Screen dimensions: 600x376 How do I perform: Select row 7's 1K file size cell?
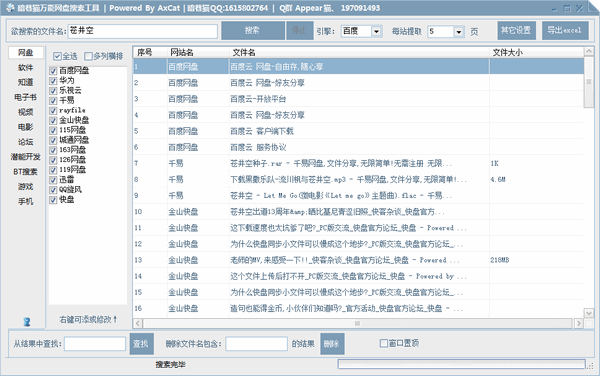tap(536, 163)
